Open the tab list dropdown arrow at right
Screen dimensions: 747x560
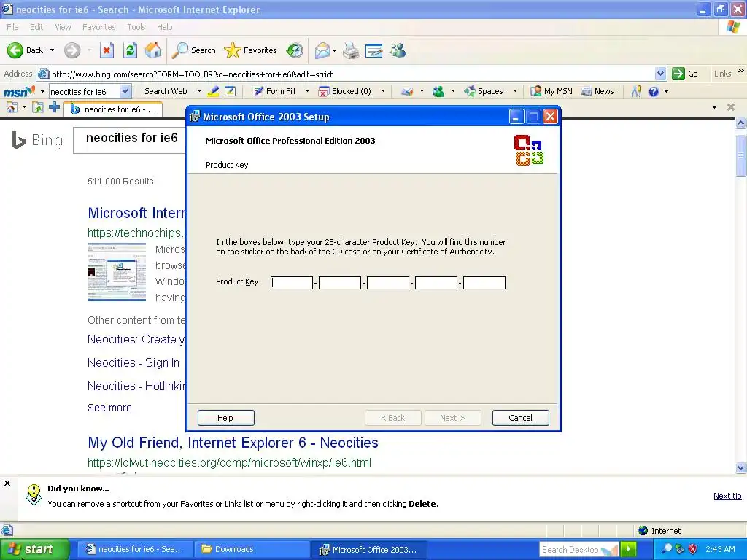pos(714,107)
